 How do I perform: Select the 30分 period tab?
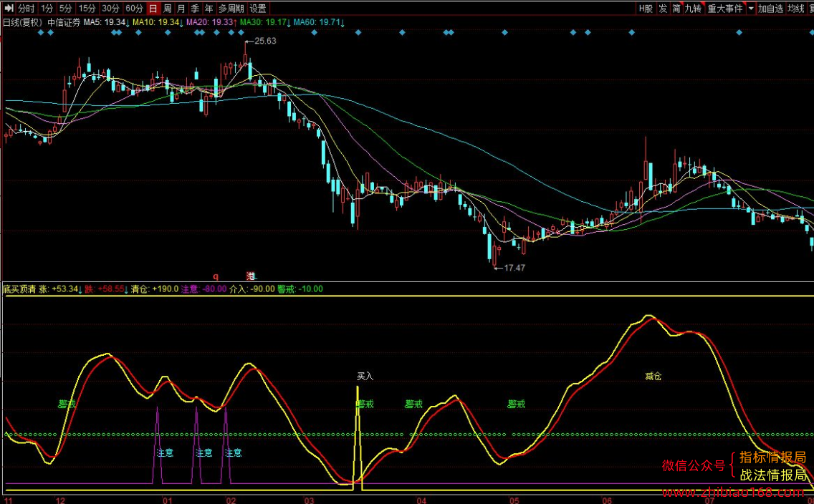[110, 9]
